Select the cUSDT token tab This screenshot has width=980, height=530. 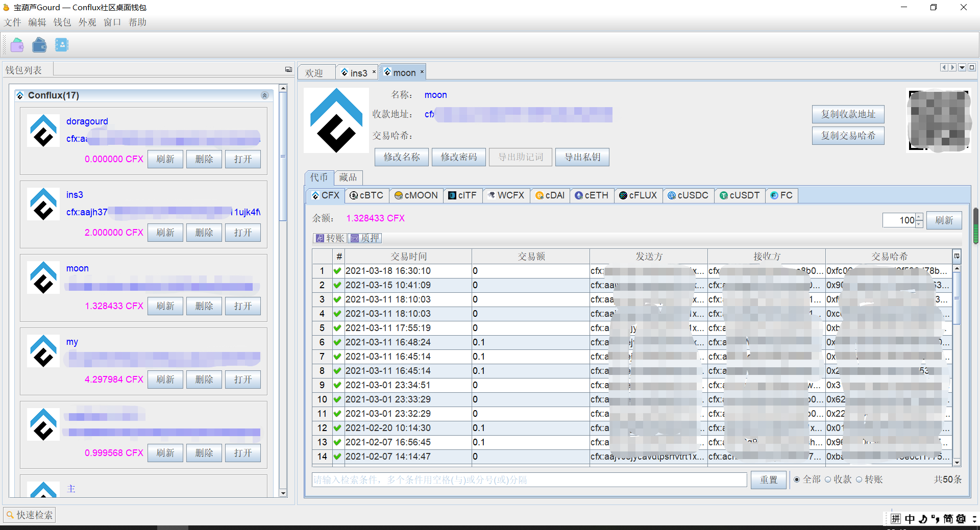(x=740, y=195)
